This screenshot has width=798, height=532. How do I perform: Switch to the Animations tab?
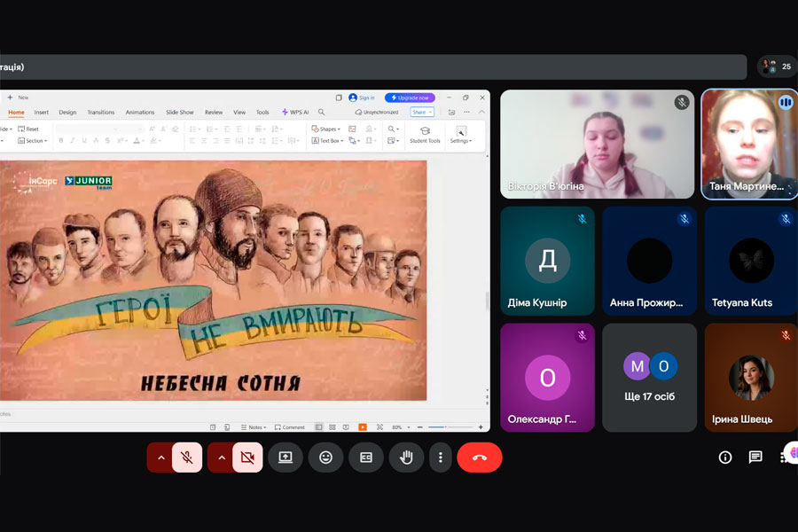(139, 113)
